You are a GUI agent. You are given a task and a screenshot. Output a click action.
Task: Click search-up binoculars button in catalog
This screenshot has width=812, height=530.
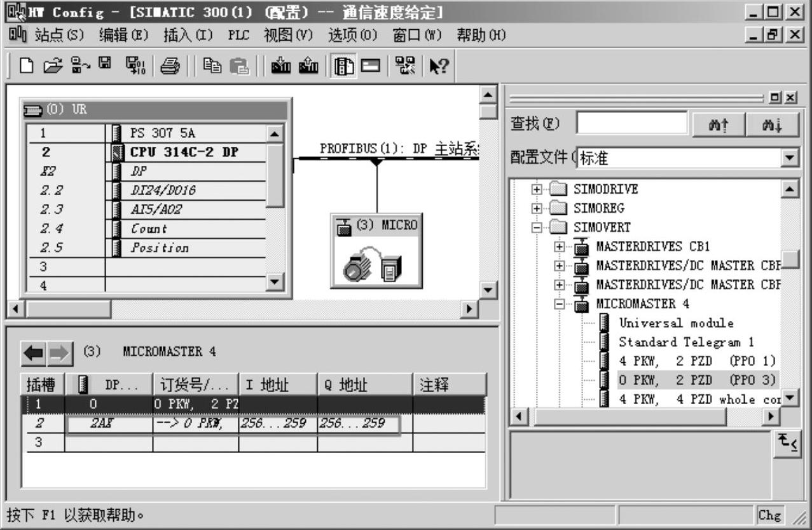pyautogui.click(x=719, y=124)
